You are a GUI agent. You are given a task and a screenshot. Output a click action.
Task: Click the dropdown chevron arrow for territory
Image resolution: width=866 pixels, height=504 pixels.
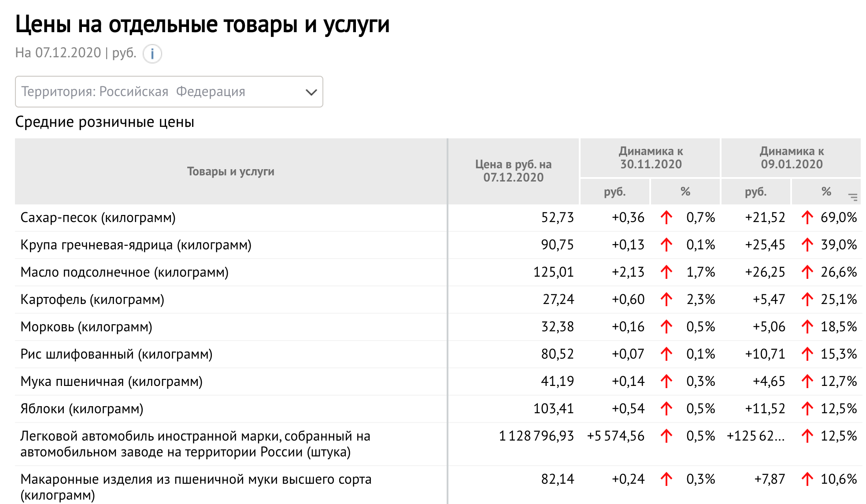(311, 92)
